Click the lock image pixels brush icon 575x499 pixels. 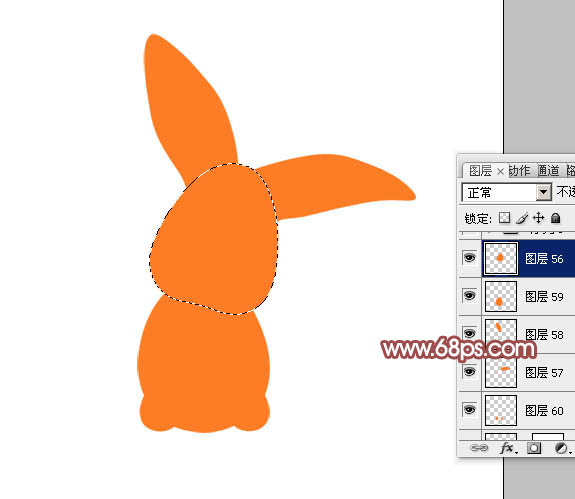click(x=522, y=218)
